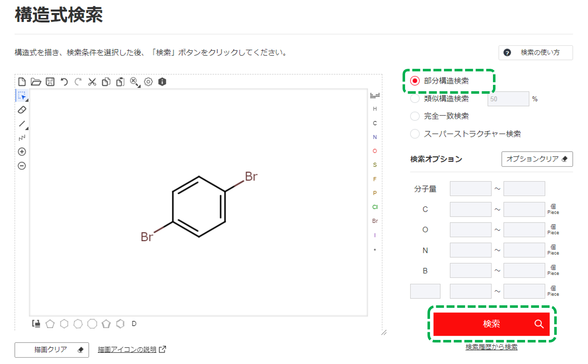This screenshot has height=364, width=588.
Task: Select bromine Br in element bar
Action: 375,221
